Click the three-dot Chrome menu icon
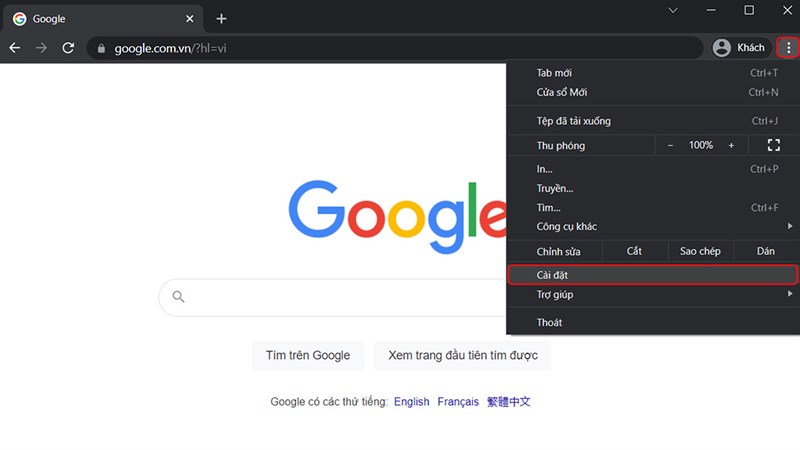 pos(788,48)
